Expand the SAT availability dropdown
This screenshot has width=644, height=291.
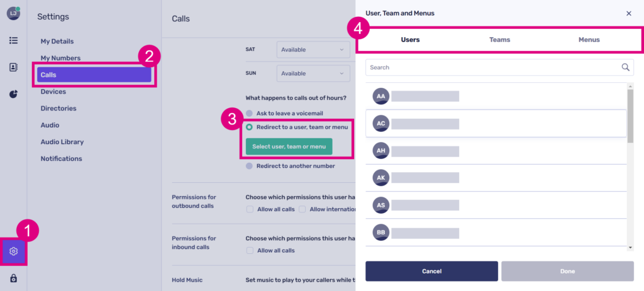[x=313, y=49]
